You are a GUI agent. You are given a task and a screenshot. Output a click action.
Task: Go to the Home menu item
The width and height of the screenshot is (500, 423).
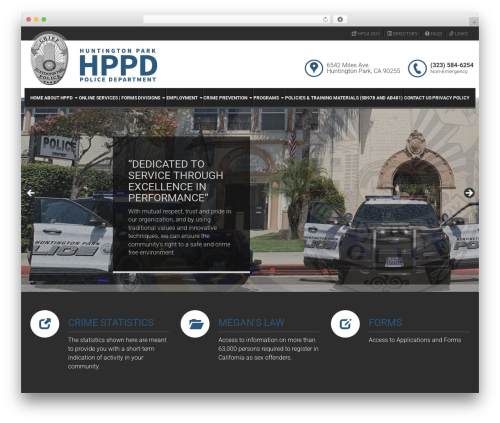point(36,98)
